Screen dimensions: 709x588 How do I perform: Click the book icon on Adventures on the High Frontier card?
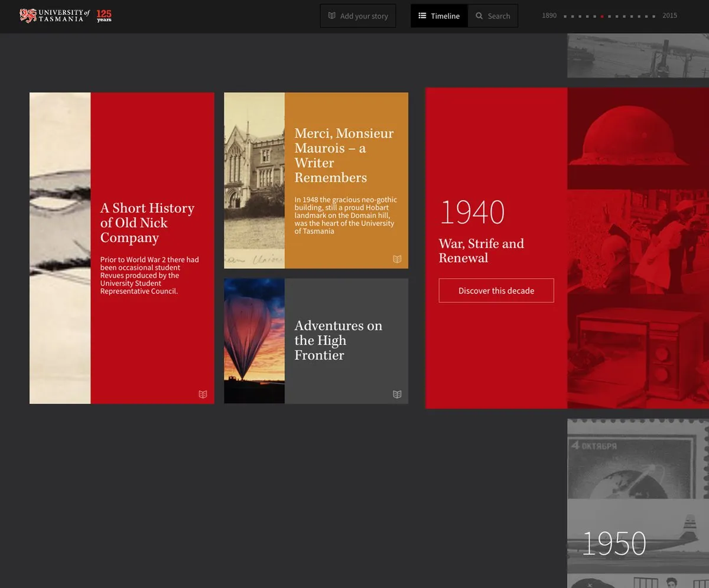coord(397,394)
